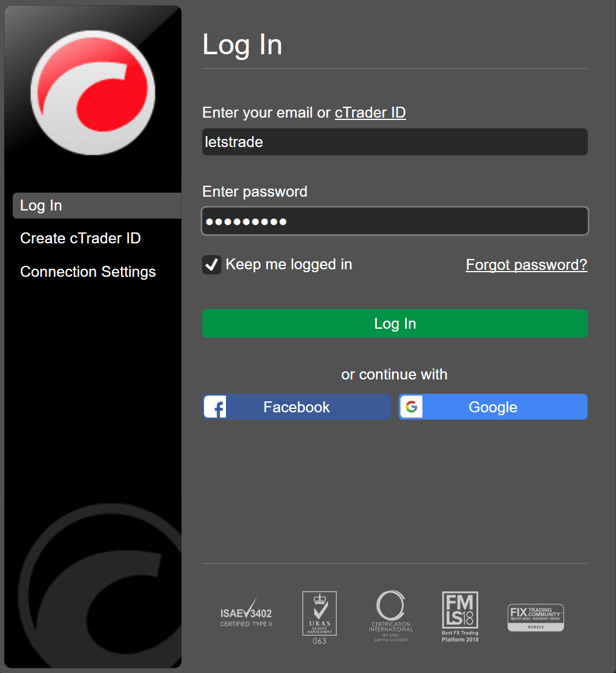Click the red cTrader logo
This screenshot has width=616, height=673.
point(93,92)
